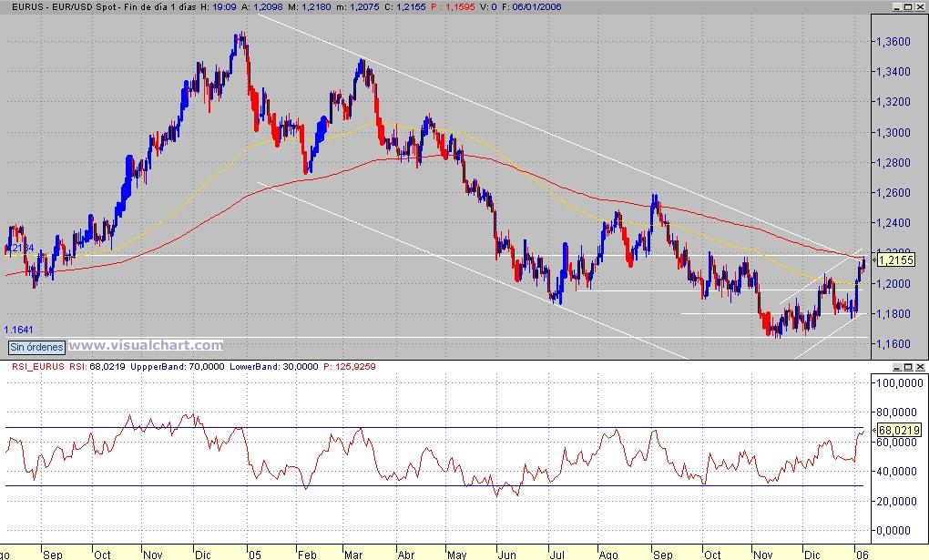The height and width of the screenshot is (560, 929).
Task: Click the 100,0000 level on RSI scale
Action: [899, 383]
